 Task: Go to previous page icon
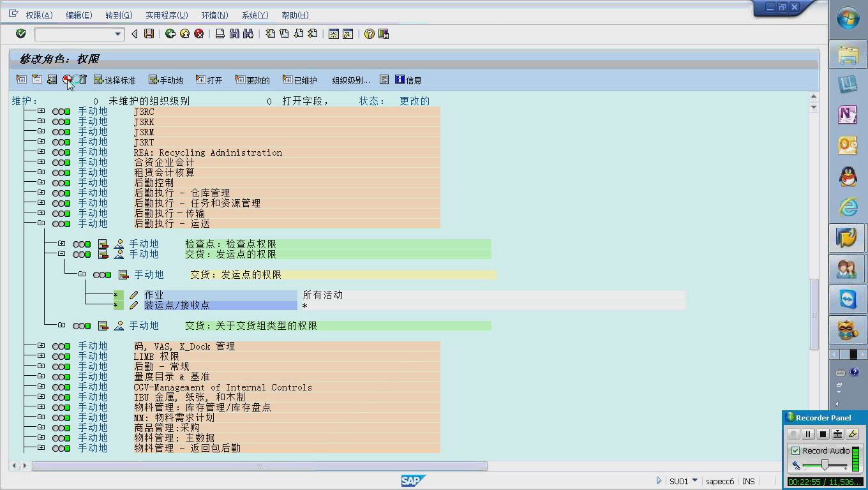point(284,34)
